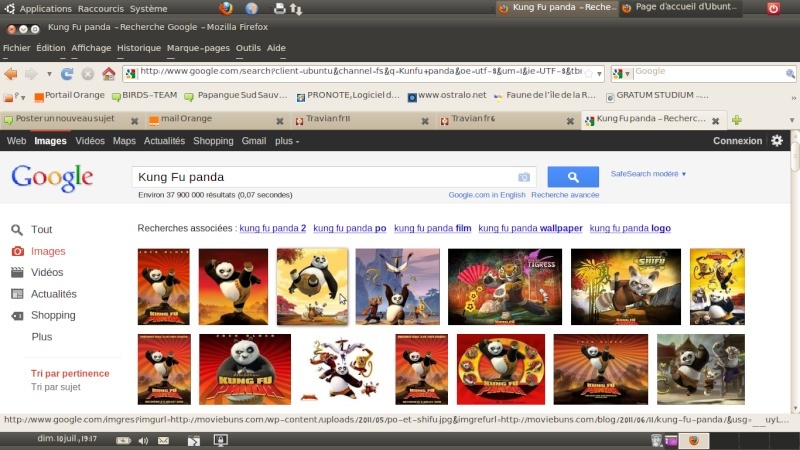Click the search-by-image camera icon
This screenshot has height=450, width=800.
tap(524, 177)
